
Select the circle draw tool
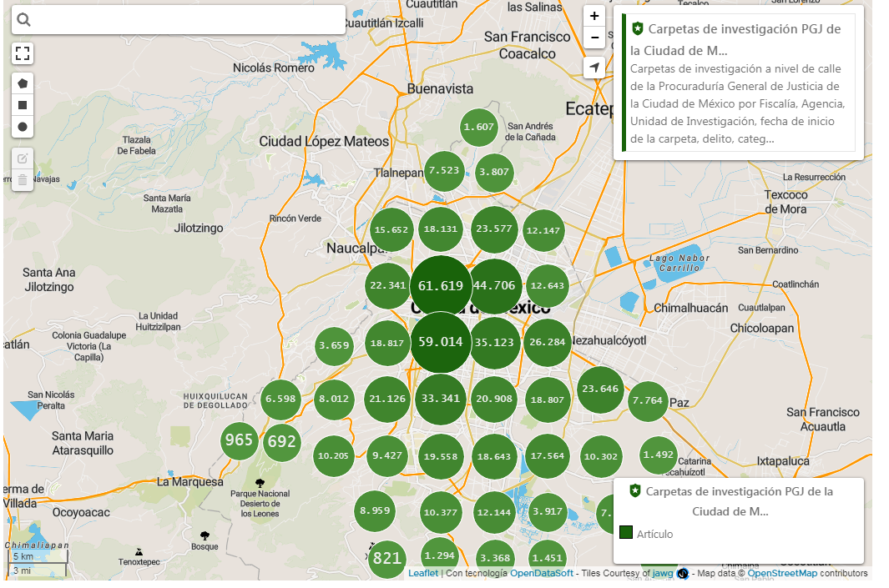tap(23, 127)
